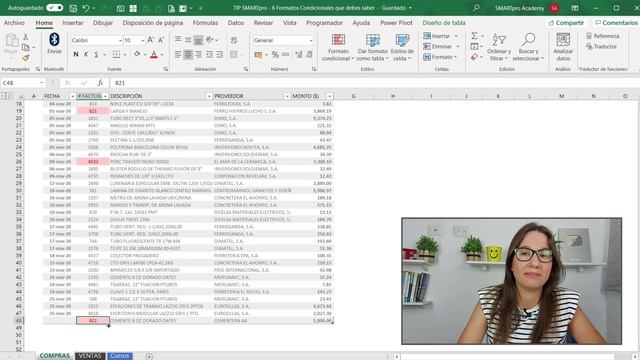Click the Copy icon

25,47
